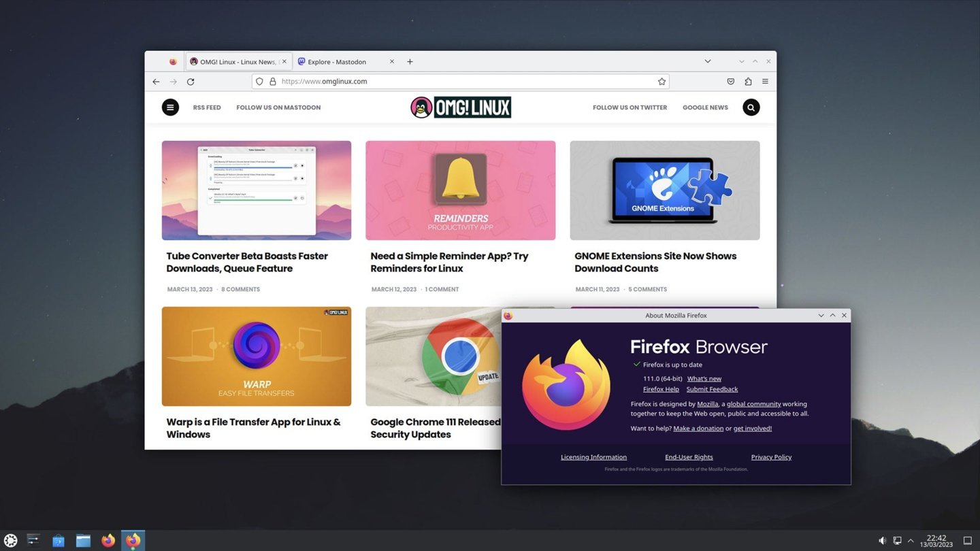Open the tracking protection shield icon
This screenshot has height=551, width=980.
[x=259, y=82]
